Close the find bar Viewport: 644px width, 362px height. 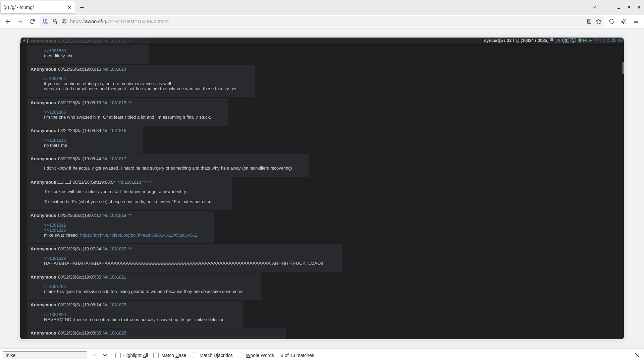[x=637, y=355]
